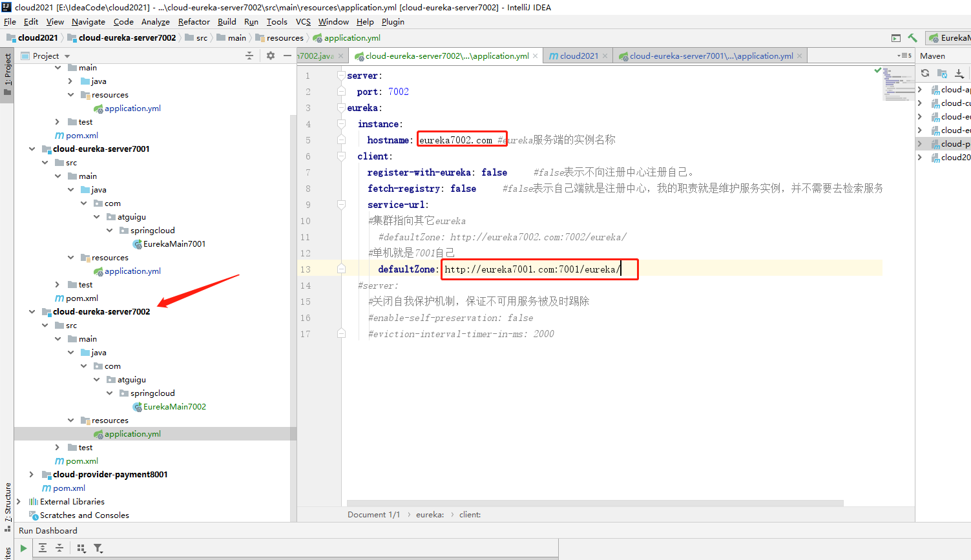Click the editor horizontal scrollbar
The image size is (971, 560).
coord(595,503)
